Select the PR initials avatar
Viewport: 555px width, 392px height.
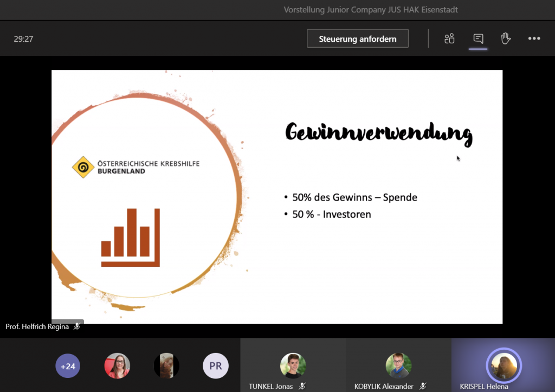(x=216, y=366)
